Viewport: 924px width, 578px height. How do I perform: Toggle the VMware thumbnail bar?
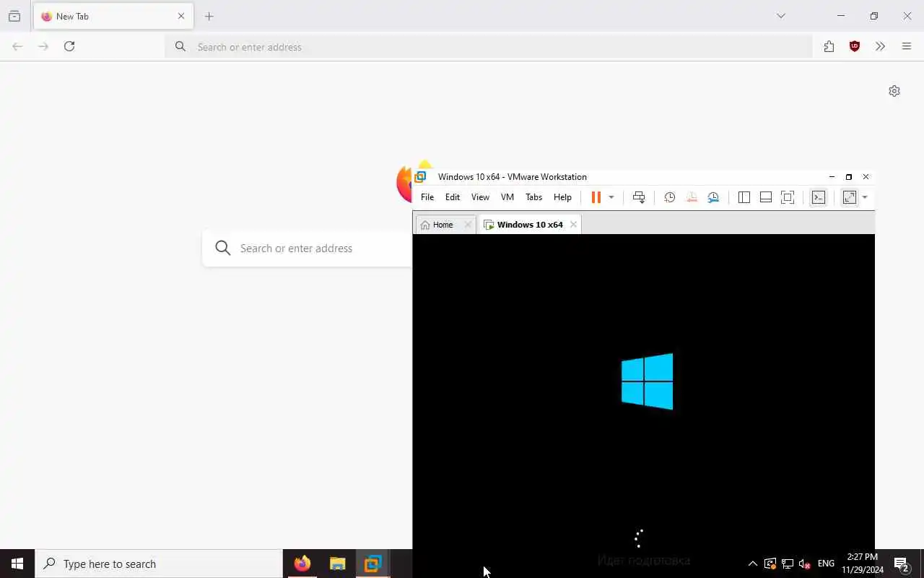(766, 197)
